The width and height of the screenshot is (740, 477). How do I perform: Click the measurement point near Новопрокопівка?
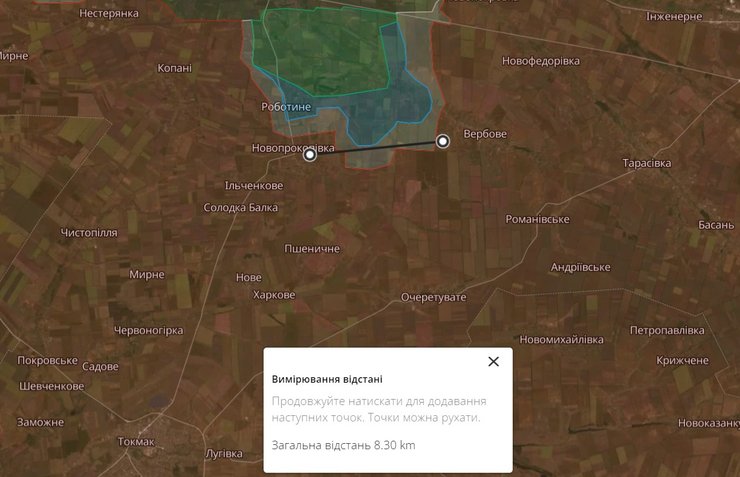pyautogui.click(x=310, y=154)
